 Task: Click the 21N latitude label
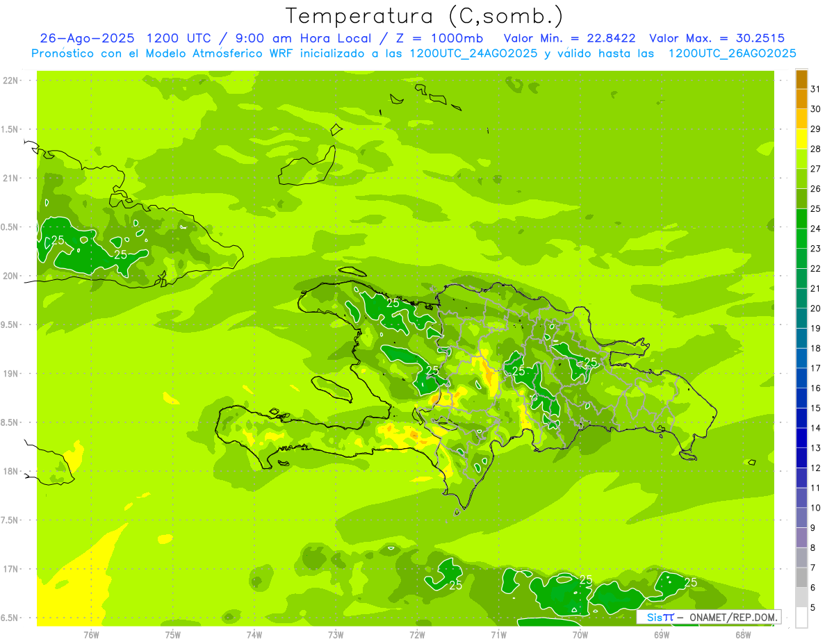(x=11, y=178)
